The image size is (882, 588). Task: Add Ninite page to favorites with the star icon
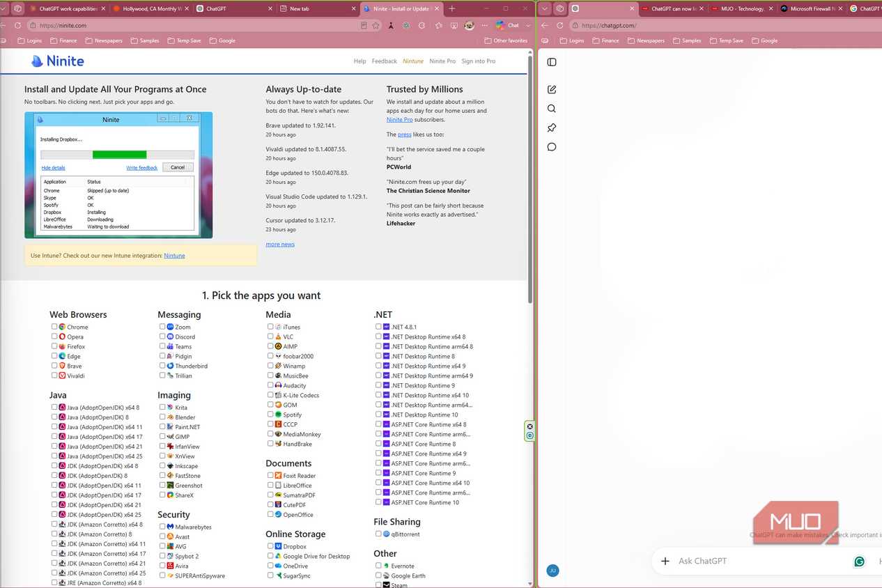click(376, 25)
